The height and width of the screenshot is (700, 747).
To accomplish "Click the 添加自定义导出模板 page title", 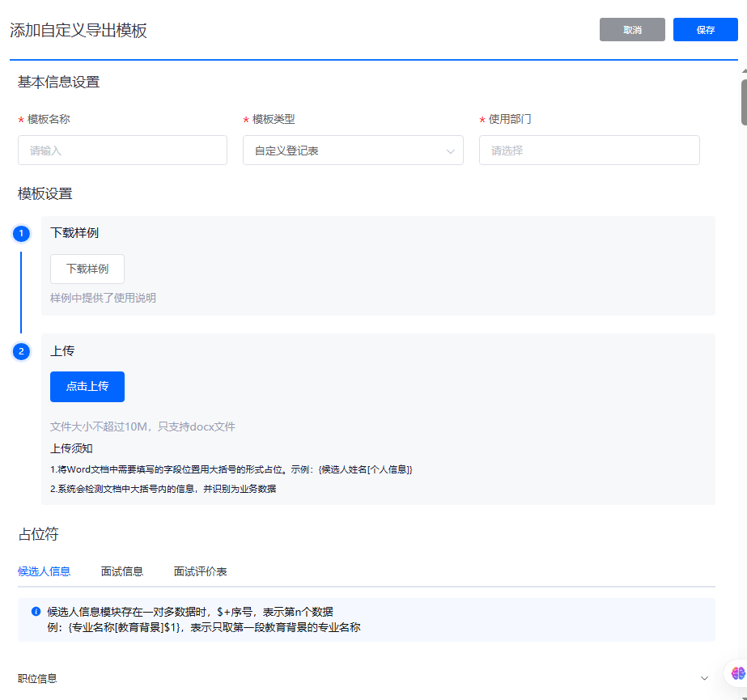I will (x=79, y=30).
